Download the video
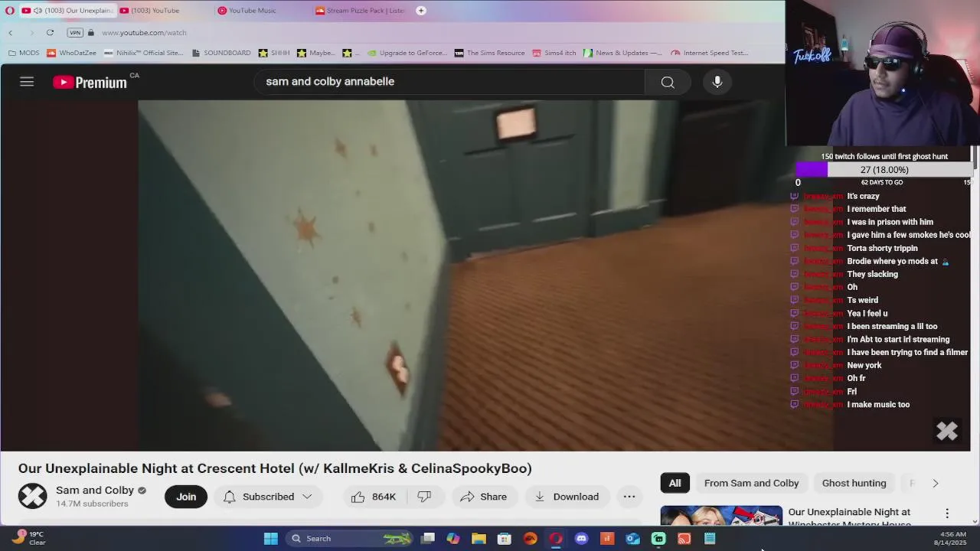The image size is (980, 551). pos(567,497)
